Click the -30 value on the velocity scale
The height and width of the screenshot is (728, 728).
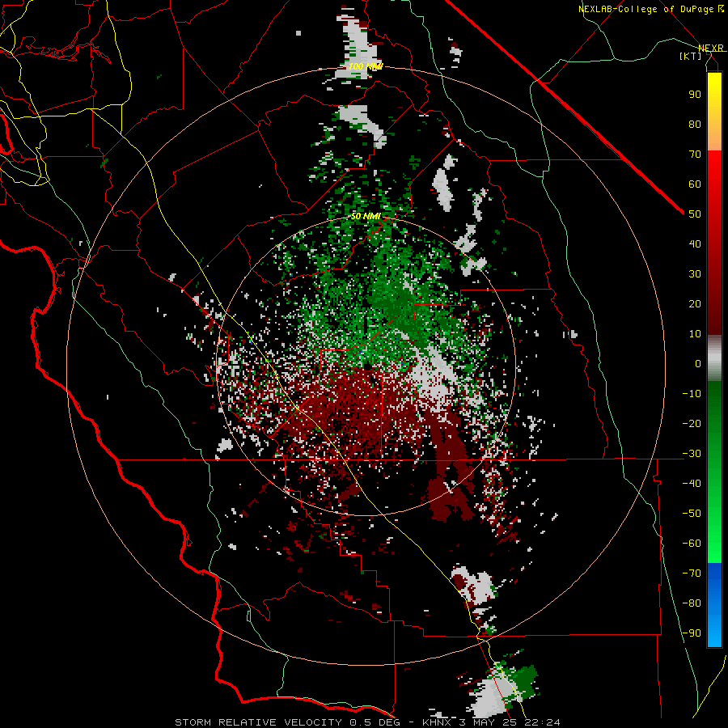point(692,454)
